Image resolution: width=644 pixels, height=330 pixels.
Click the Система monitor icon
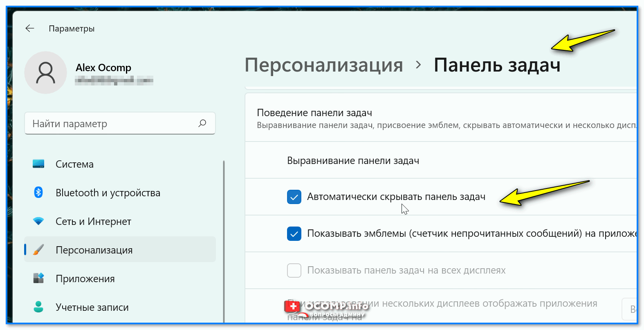pyautogui.click(x=38, y=164)
